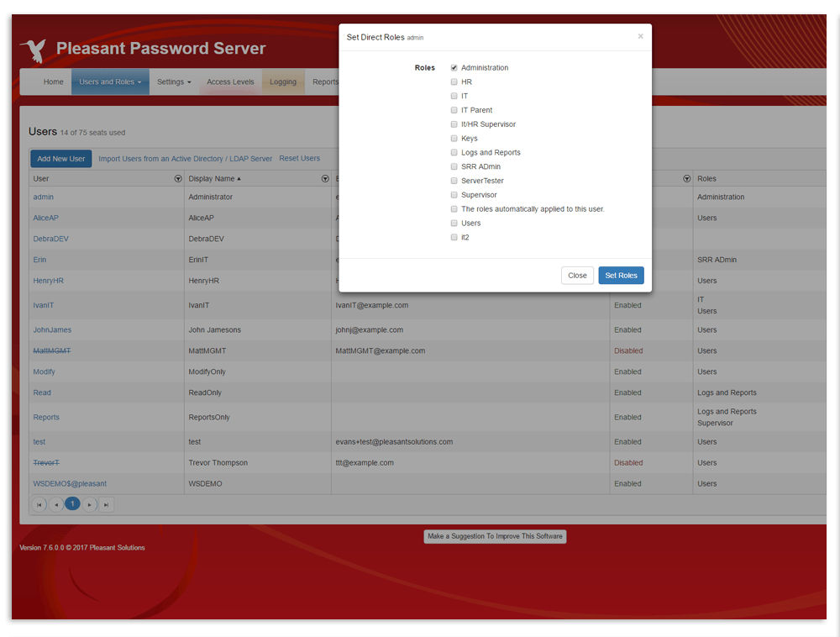Open the Settings dropdown menu
Image resolution: width=840 pixels, height=637 pixels.
coord(174,82)
